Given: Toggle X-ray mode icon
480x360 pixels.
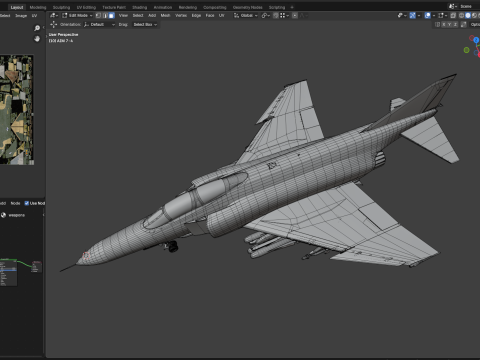Looking at the screenshot, I should [453, 15].
